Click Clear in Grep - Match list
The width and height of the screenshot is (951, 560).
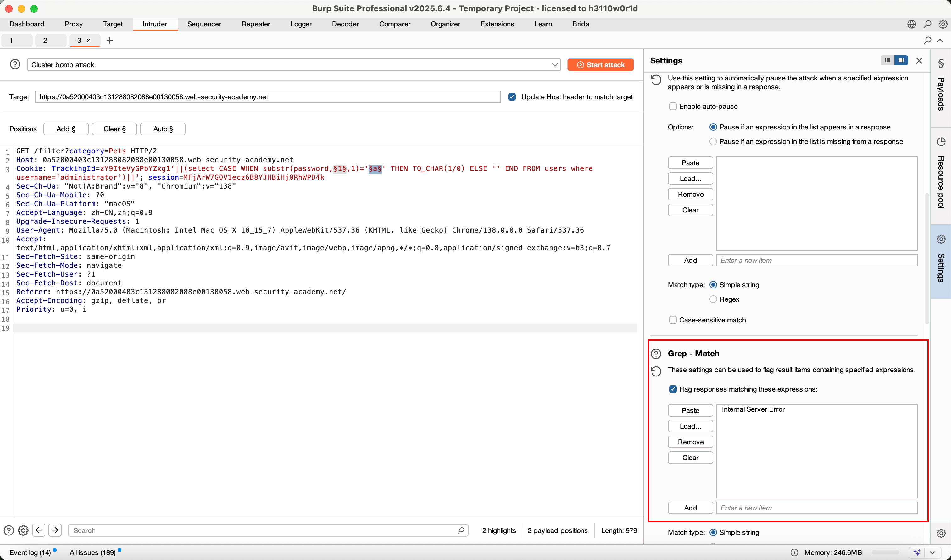[x=690, y=458]
